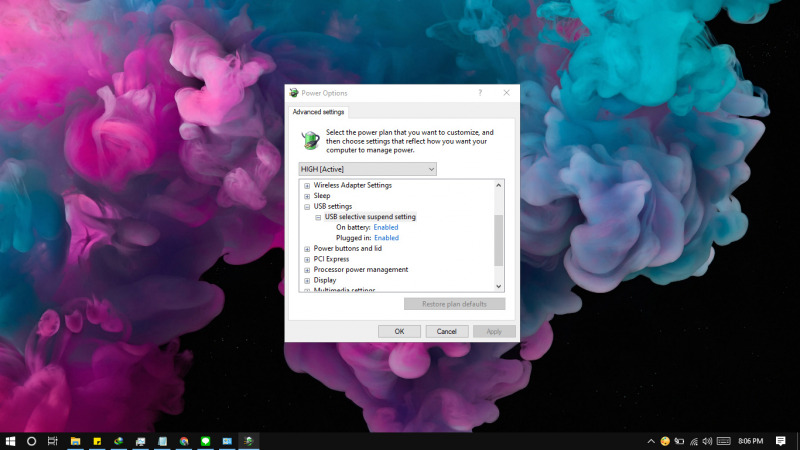The height and width of the screenshot is (450, 800).
Task: Expand Processor power management node
Action: click(x=307, y=270)
